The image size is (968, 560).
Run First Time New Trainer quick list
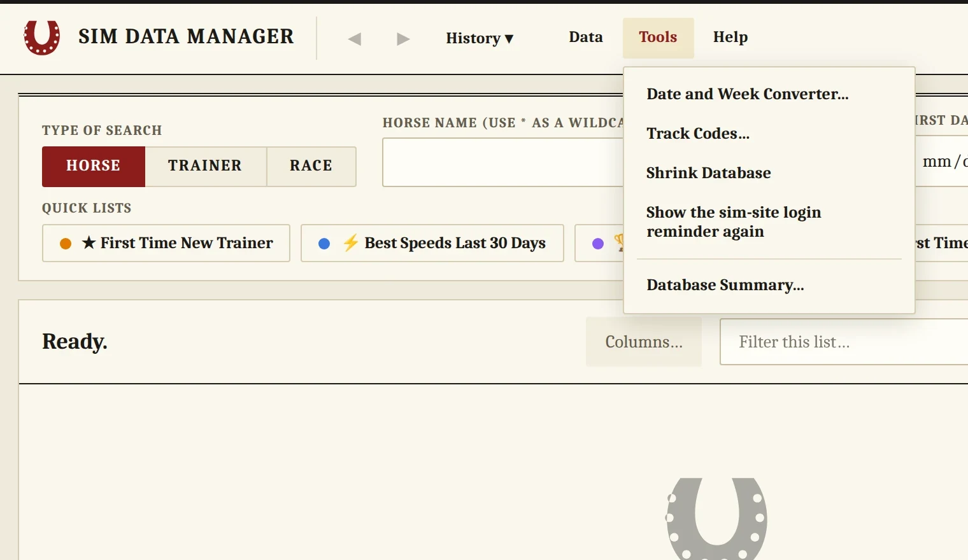(166, 243)
